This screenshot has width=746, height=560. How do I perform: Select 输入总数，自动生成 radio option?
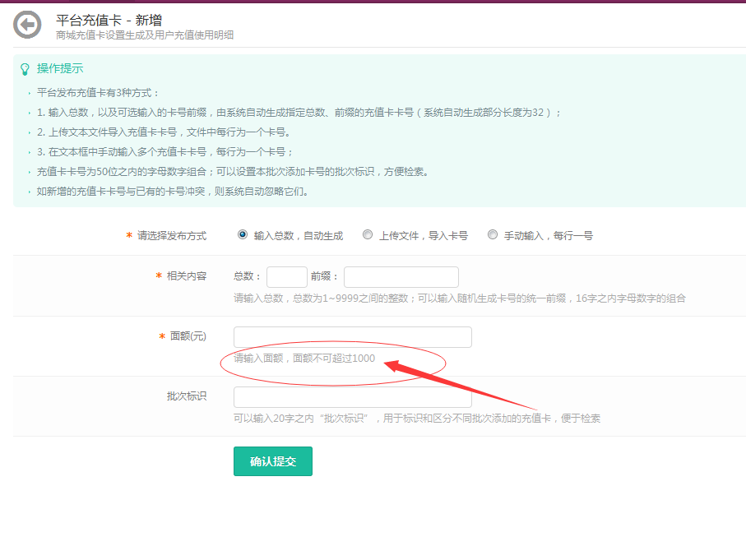[243, 234]
